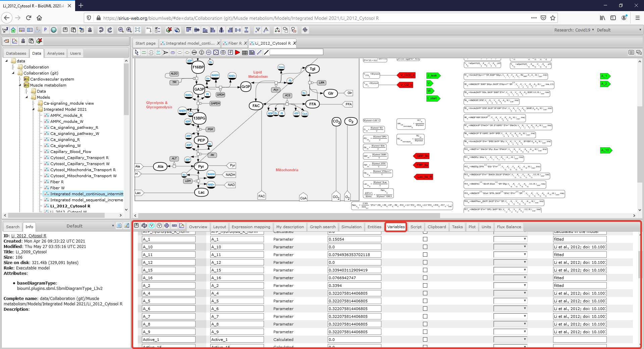The width and height of the screenshot is (644, 349).
Task: Open the Analyses tab
Action: point(56,53)
